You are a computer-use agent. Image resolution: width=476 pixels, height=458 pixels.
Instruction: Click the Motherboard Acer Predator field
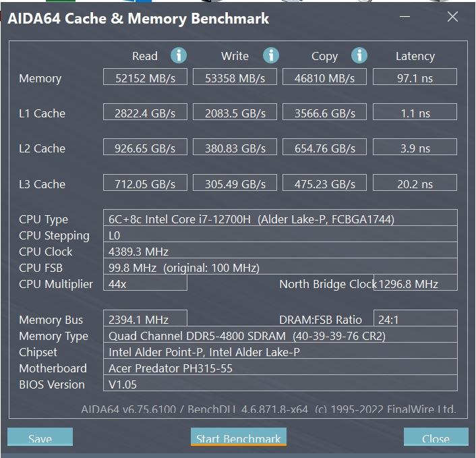click(280, 367)
